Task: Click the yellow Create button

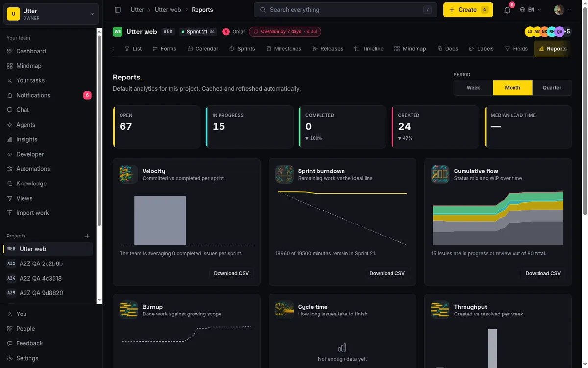Action: tap(468, 10)
